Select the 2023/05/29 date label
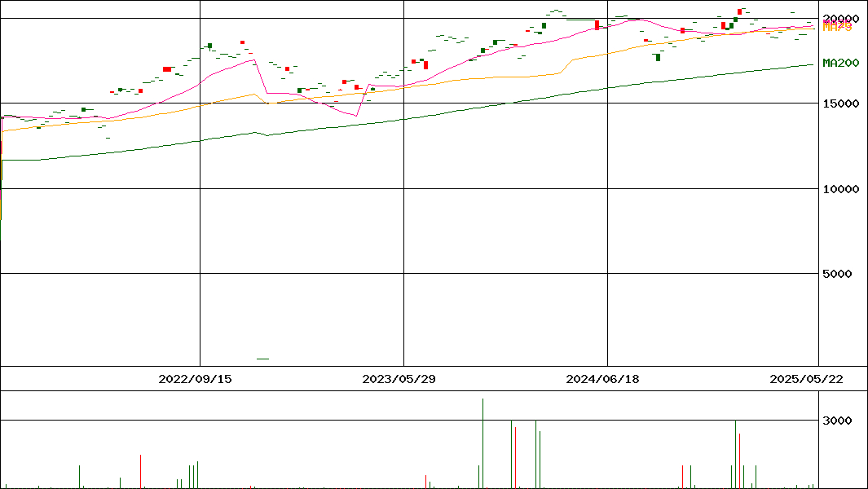Viewport: 868px width, 489px height. (399, 379)
